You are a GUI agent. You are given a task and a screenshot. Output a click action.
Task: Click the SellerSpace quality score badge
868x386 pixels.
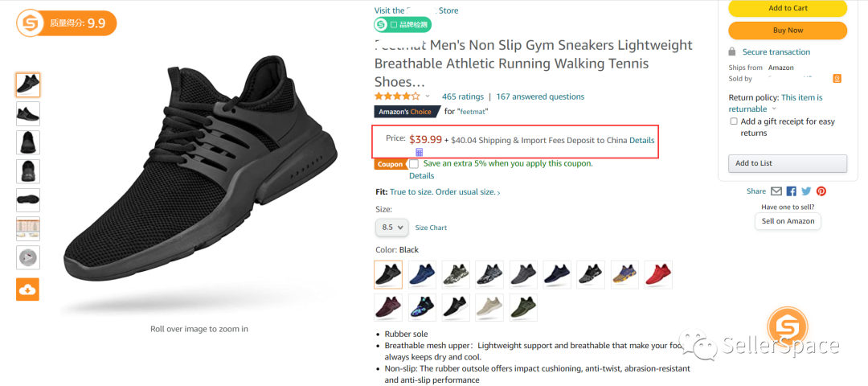click(67, 23)
